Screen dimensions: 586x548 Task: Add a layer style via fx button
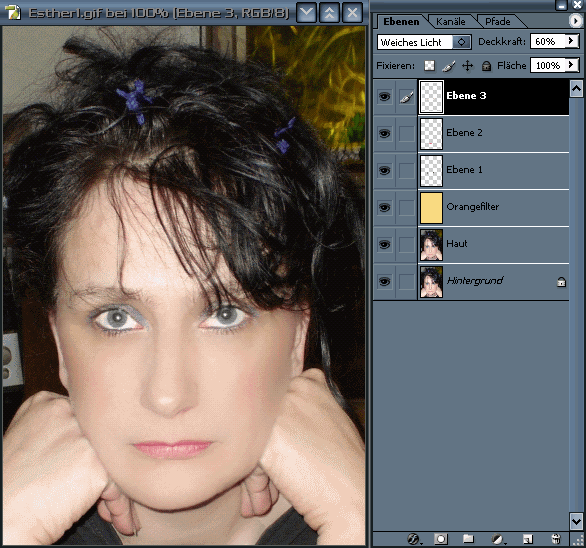click(414, 539)
